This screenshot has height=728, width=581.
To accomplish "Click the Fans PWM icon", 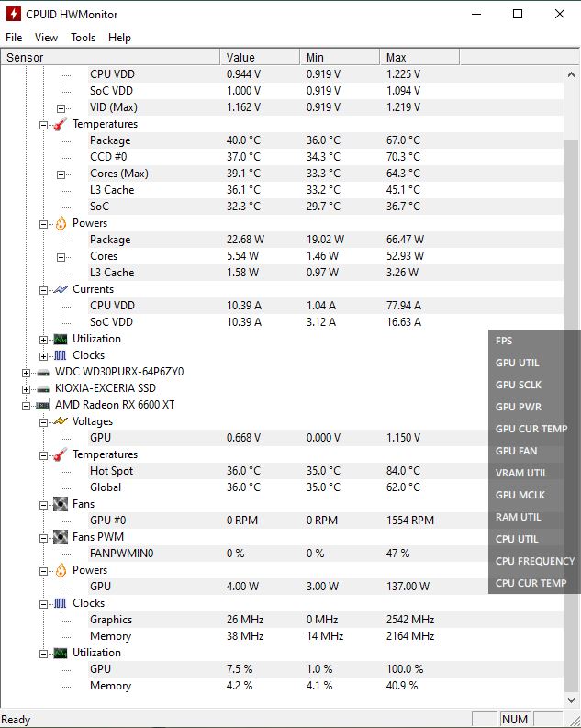I will point(60,537).
